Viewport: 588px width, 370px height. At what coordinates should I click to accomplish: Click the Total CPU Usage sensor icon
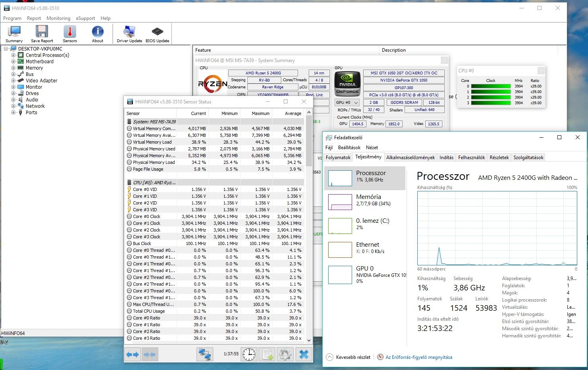point(129,311)
